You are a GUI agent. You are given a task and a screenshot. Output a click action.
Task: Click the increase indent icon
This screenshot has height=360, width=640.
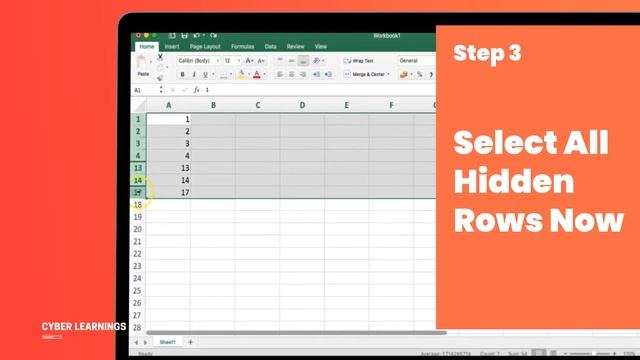pos(328,74)
